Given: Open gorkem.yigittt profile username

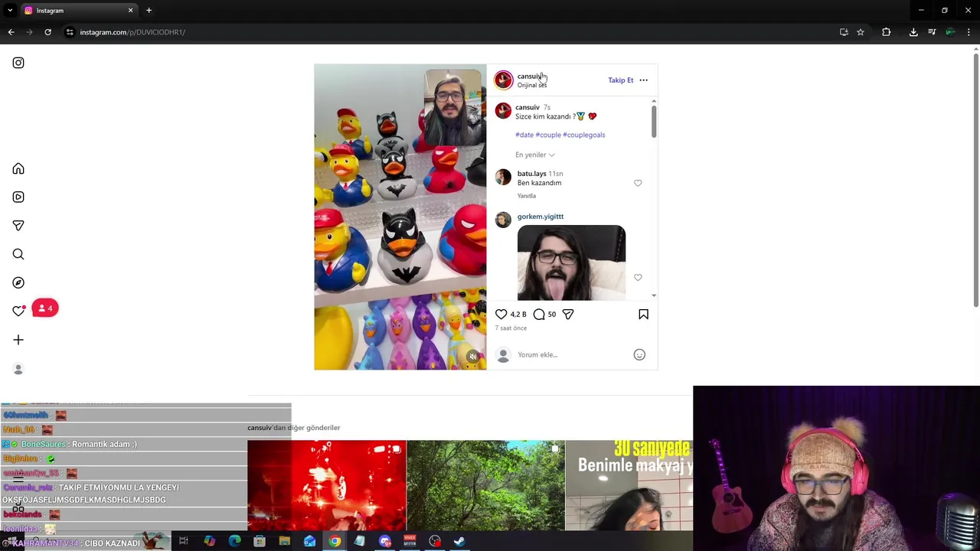Looking at the screenshot, I should (x=540, y=217).
